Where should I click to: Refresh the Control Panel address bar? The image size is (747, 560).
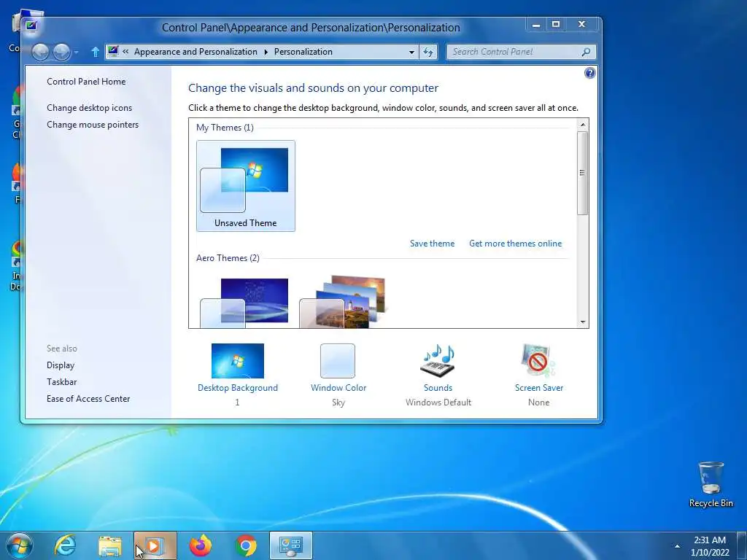[427, 52]
